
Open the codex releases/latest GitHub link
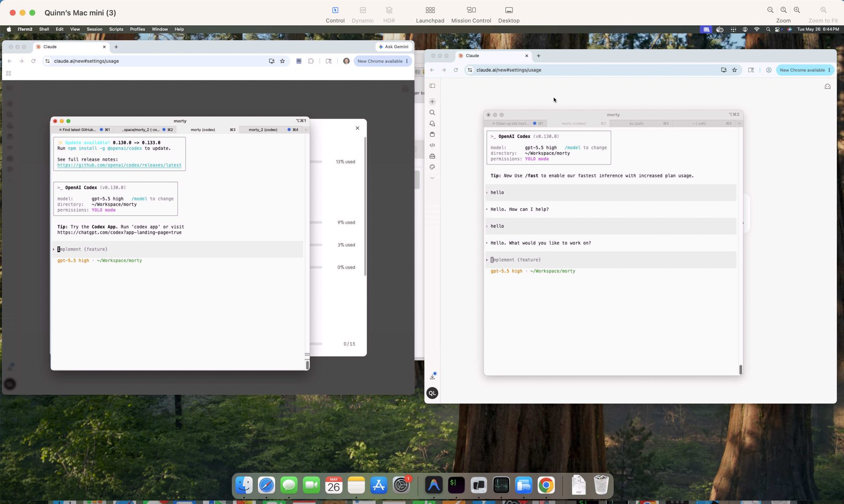[119, 165]
